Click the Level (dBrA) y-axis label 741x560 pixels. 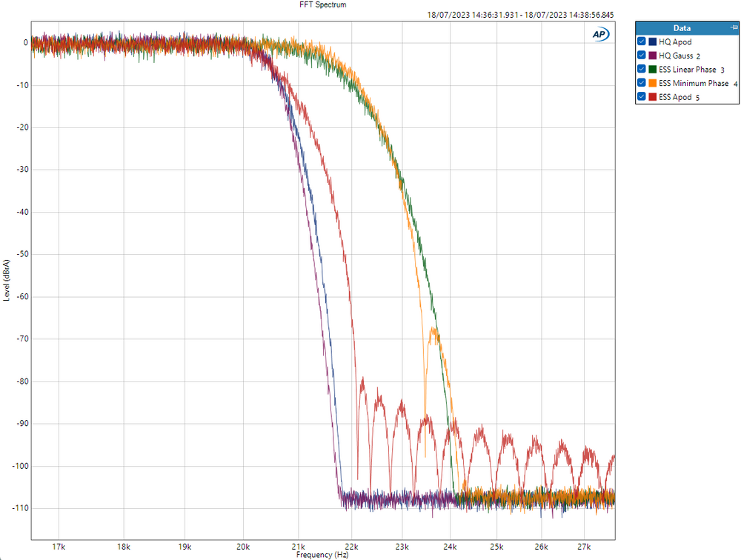tap(7, 280)
